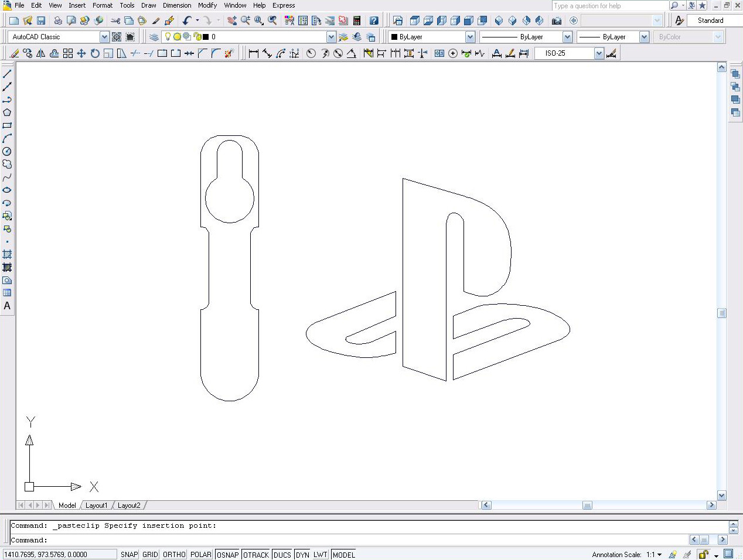Toggle OTRACK in status bar
This screenshot has height=560, width=743.
pos(256,555)
